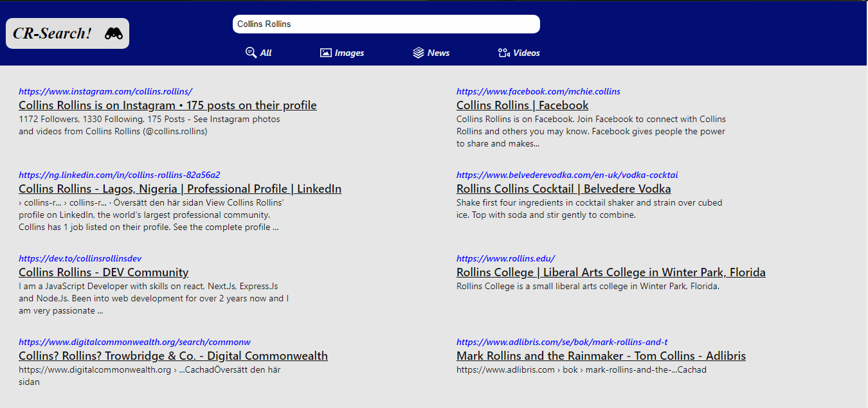The height and width of the screenshot is (408, 868).
Task: Click the ng.linkedin.com URL
Action: pyautogui.click(x=120, y=175)
